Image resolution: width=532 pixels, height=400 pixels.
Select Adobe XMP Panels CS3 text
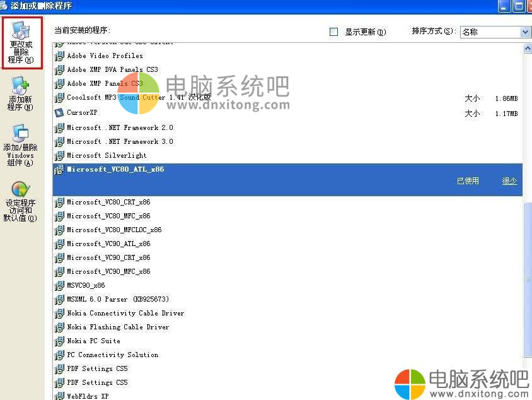(105, 83)
